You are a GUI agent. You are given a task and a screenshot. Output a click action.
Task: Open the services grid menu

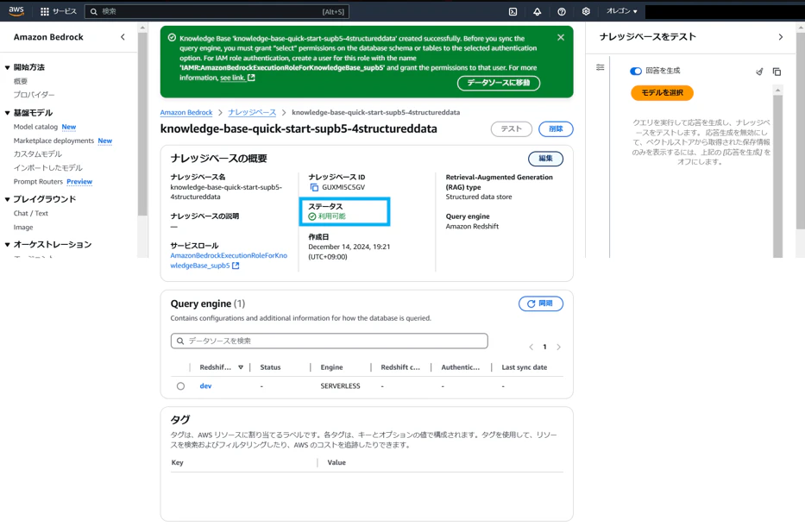(x=45, y=11)
